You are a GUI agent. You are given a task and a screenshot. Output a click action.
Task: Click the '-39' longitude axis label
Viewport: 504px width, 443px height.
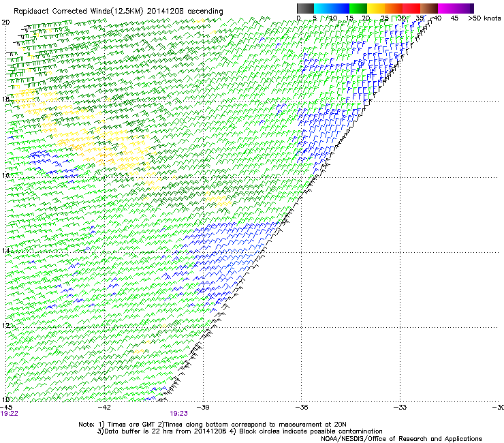203,408
